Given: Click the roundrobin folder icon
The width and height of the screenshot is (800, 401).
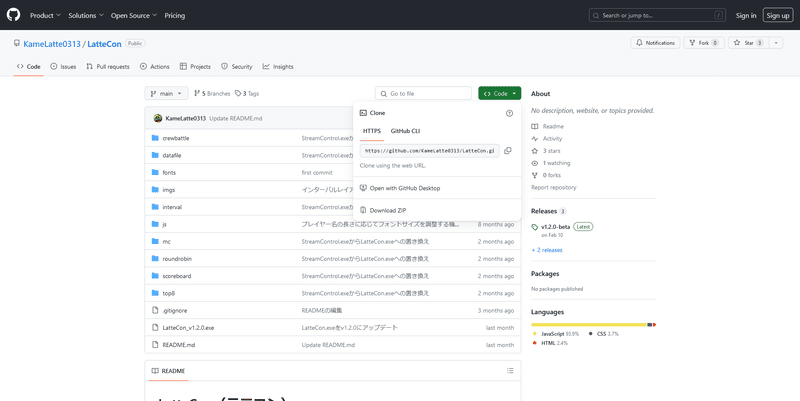Looking at the screenshot, I should (155, 259).
